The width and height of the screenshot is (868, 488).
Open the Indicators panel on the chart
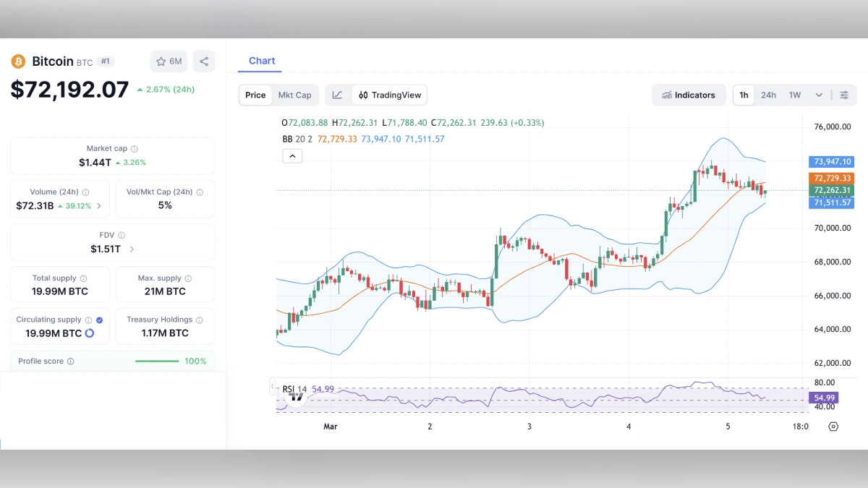click(x=688, y=95)
